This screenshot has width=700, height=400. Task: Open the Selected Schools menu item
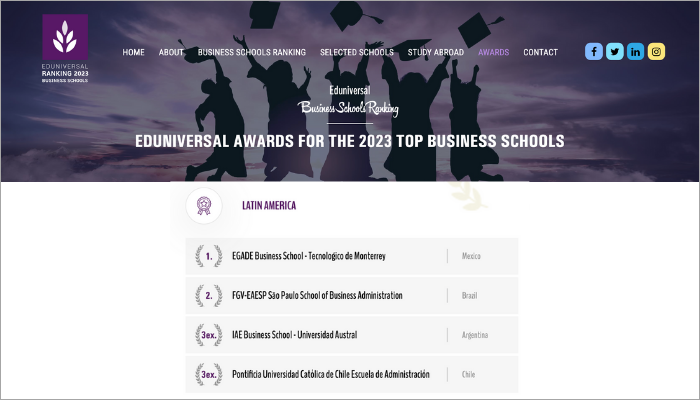click(357, 52)
